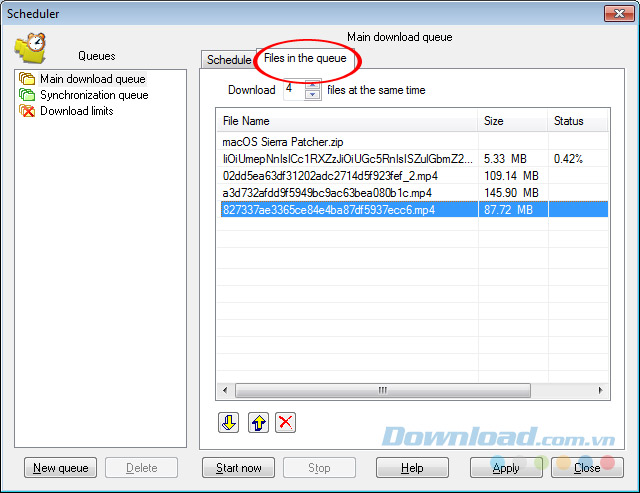Select a3d732afdd9f5949bc9ac63bea080b1c.mp4 file

point(413,193)
